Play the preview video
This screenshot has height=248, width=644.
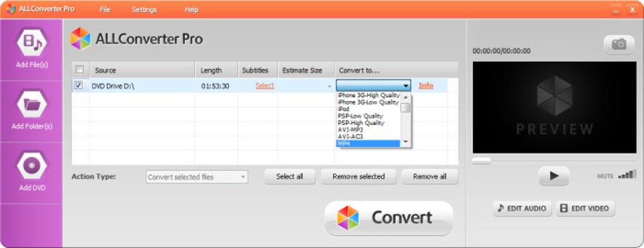point(554,175)
